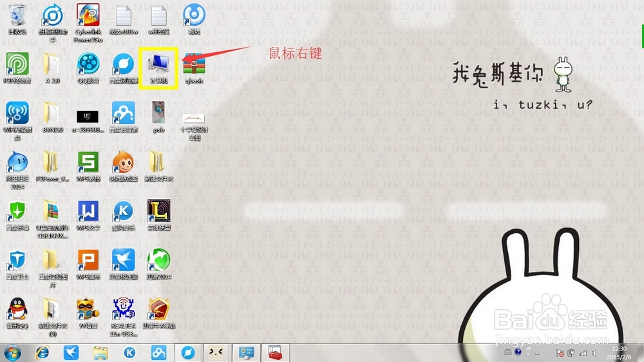Open the network signal tray icon

click(x=582, y=353)
